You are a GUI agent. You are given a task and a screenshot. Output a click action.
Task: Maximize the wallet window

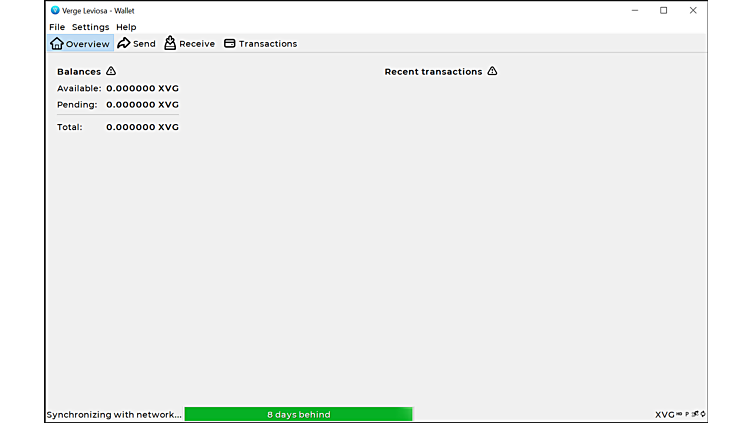pos(663,10)
